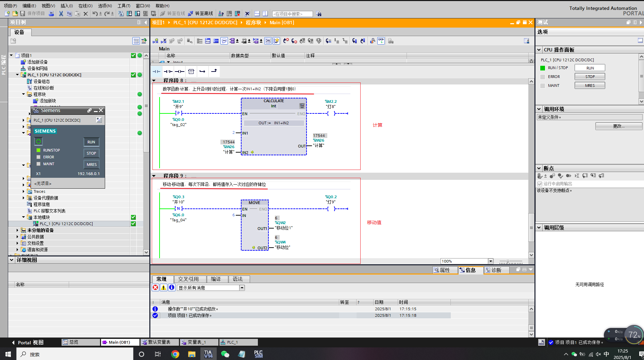Collapse the 本地模块 tree node
The image size is (644, 360).
[23, 217]
